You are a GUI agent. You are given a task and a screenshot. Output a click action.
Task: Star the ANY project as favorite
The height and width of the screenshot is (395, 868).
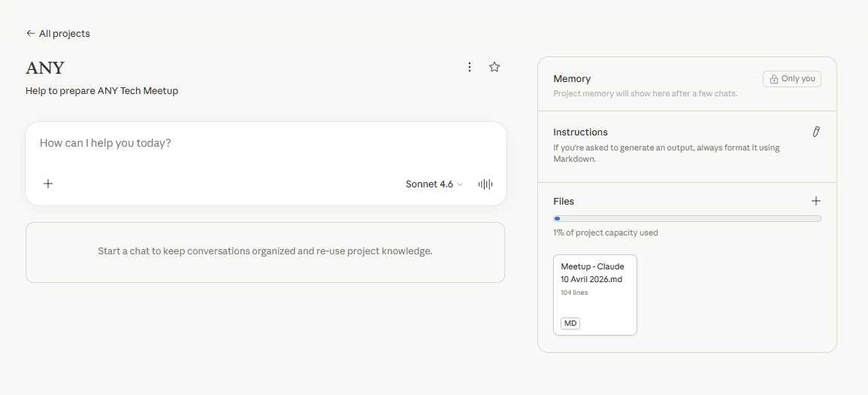click(494, 67)
